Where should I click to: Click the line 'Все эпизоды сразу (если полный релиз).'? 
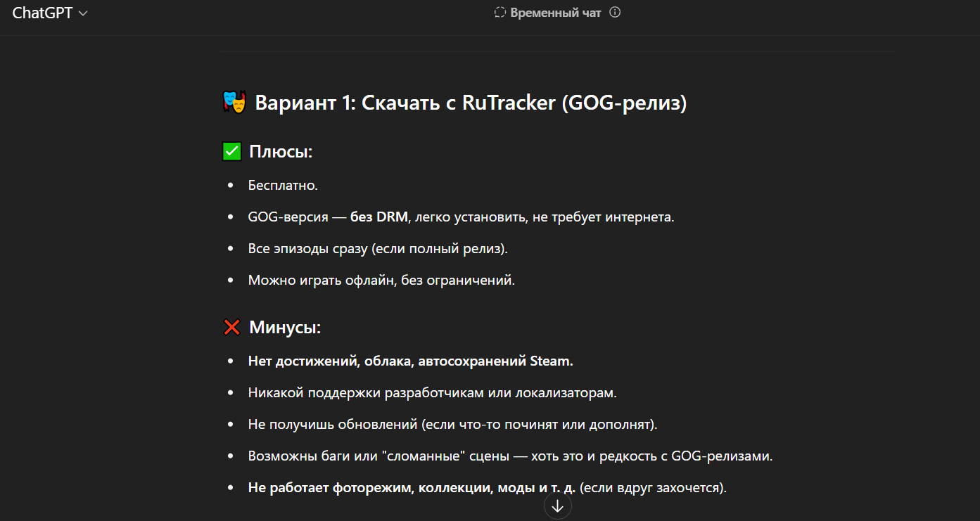(x=378, y=249)
